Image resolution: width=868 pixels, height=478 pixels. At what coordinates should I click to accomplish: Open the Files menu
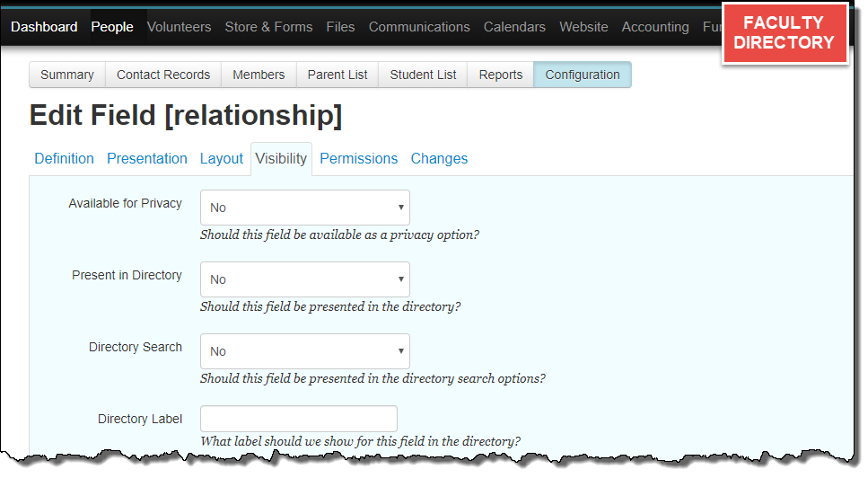pyautogui.click(x=340, y=27)
